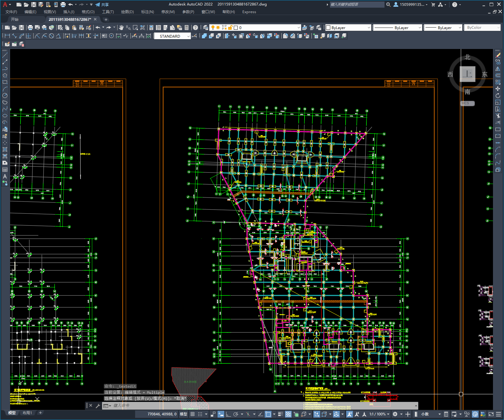Click the new drawing tab plus button
The width and height of the screenshot is (504, 420).
point(106,19)
